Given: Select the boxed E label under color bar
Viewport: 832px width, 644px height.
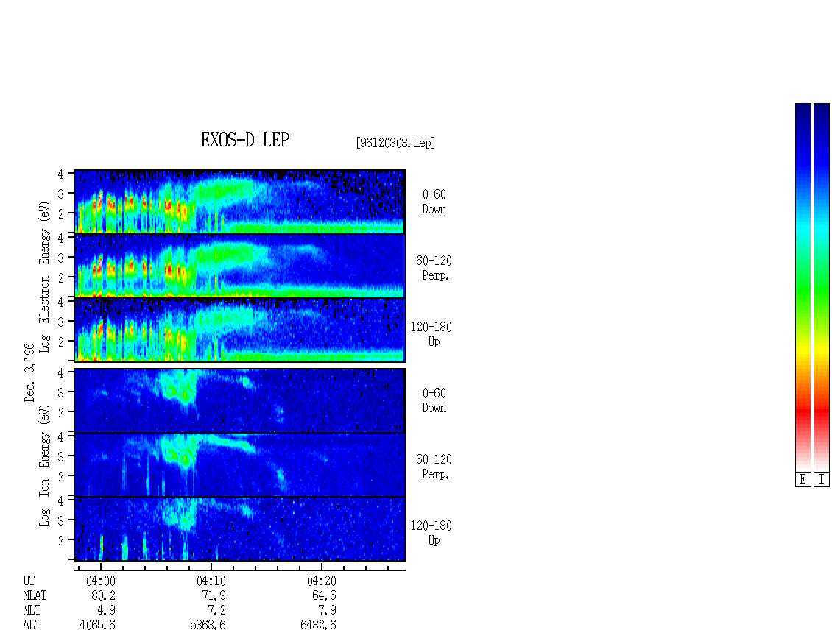Looking at the screenshot, I should (x=803, y=480).
